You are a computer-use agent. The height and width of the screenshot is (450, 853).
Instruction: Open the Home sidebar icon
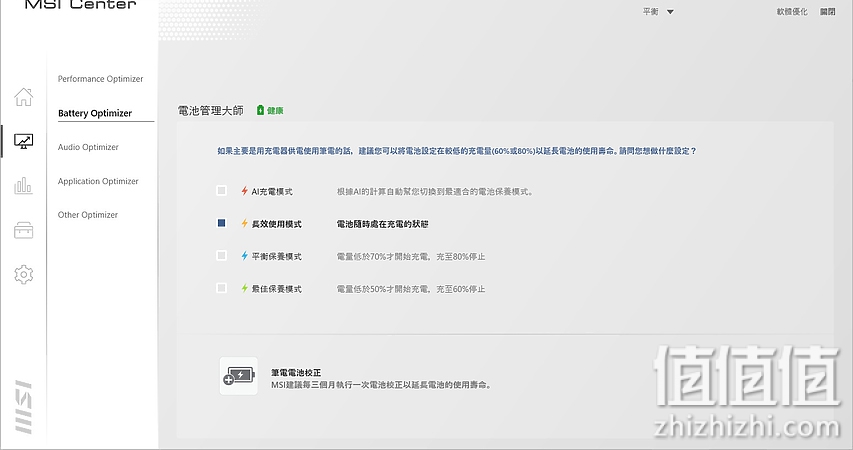click(23, 97)
